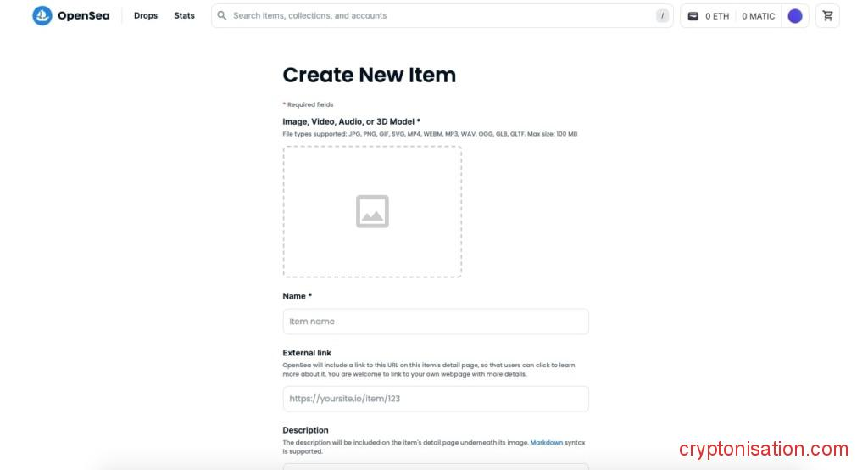
Task: Click the slash shortcut badge in search
Action: 662,15
